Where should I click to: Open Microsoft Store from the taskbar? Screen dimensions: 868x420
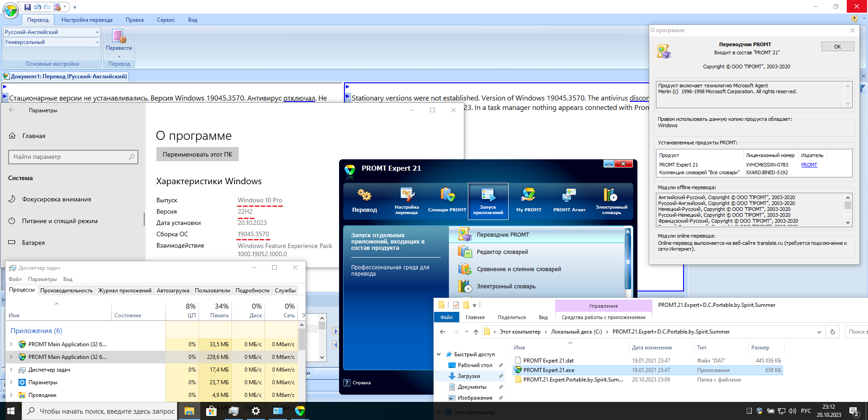pyautogui.click(x=211, y=411)
